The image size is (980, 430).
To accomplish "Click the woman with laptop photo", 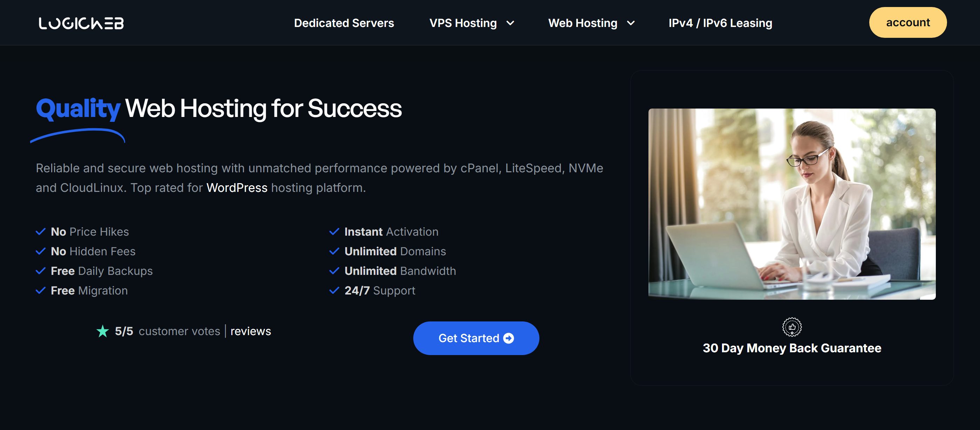I will click(792, 204).
